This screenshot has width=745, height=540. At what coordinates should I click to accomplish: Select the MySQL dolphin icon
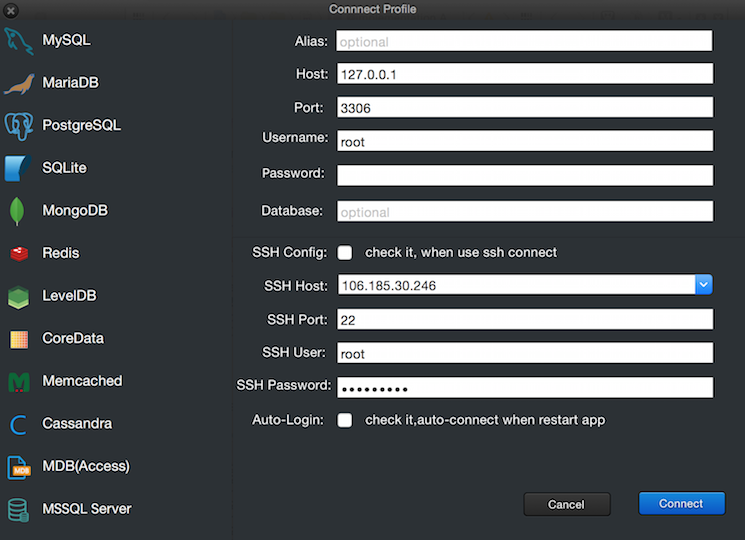pos(19,41)
